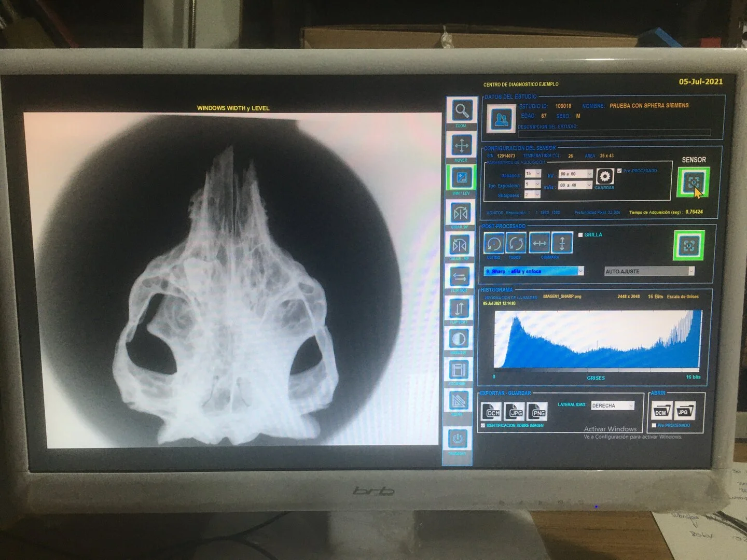
Task: Activate the Mover pan tool
Action: [461, 145]
